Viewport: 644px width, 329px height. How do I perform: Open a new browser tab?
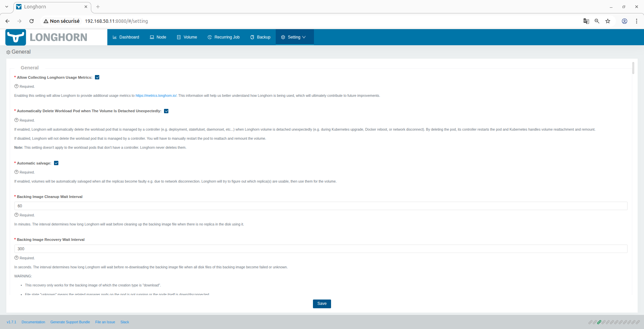(x=98, y=7)
